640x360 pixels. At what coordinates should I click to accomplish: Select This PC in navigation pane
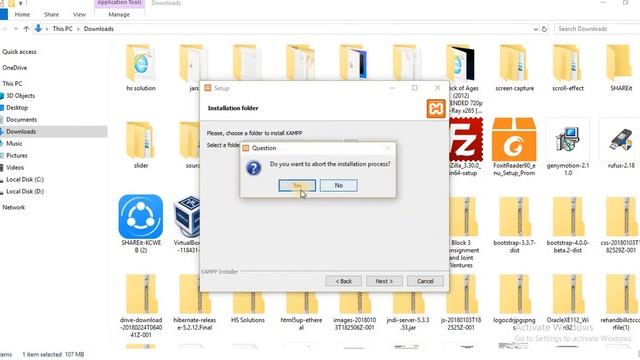(x=12, y=84)
